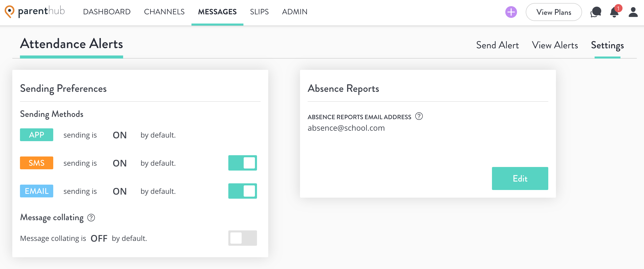Click the Message collating label
The image size is (644, 269).
pos(52,218)
